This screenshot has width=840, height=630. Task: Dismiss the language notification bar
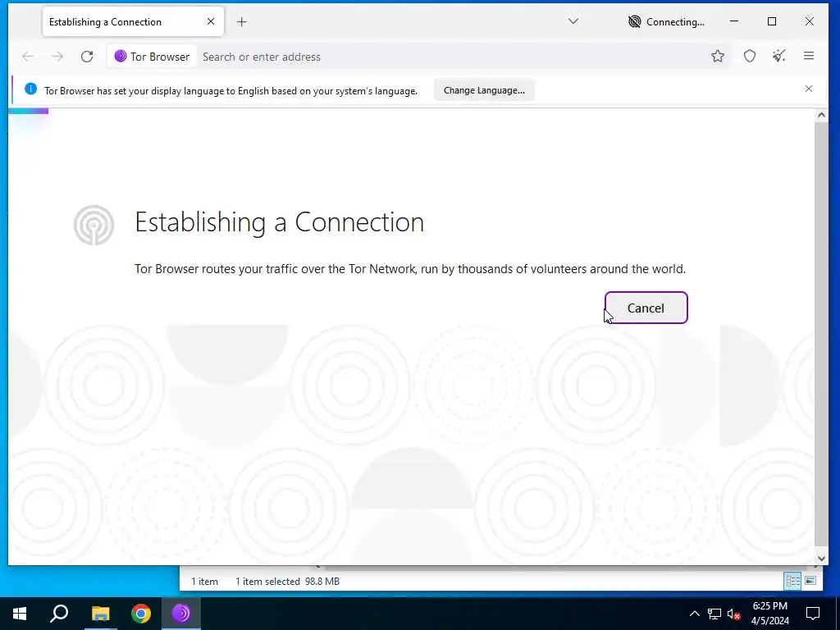(x=808, y=89)
